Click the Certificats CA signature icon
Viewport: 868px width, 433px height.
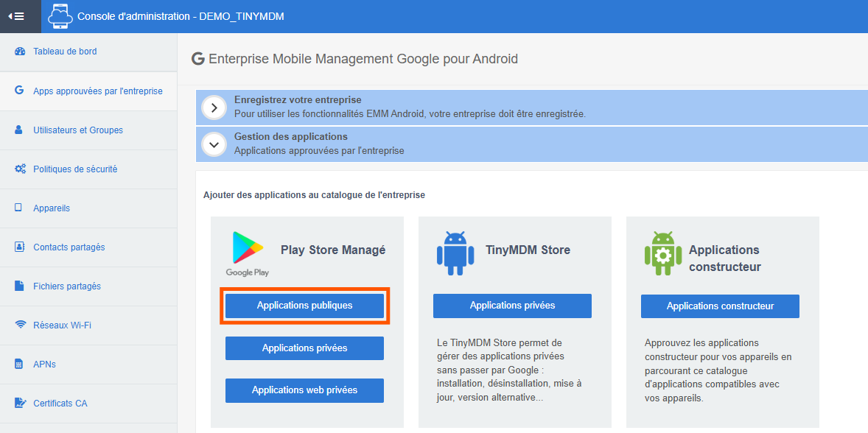[x=20, y=403]
